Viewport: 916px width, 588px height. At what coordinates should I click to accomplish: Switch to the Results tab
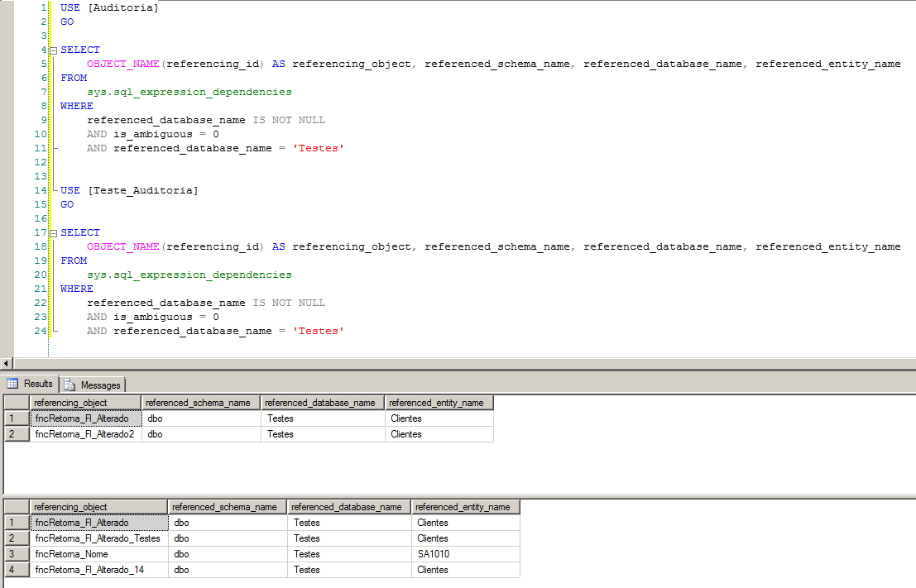pos(30,385)
